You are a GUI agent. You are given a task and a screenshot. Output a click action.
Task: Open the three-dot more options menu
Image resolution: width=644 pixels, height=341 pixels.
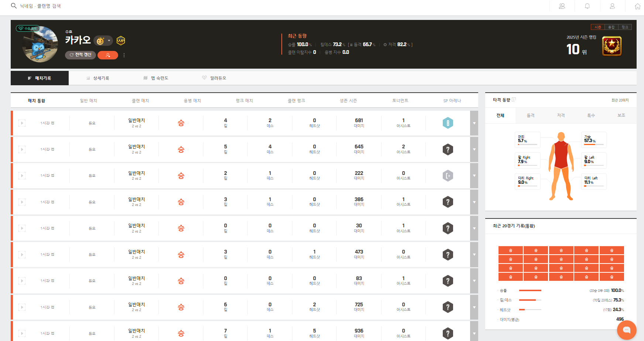point(124,55)
